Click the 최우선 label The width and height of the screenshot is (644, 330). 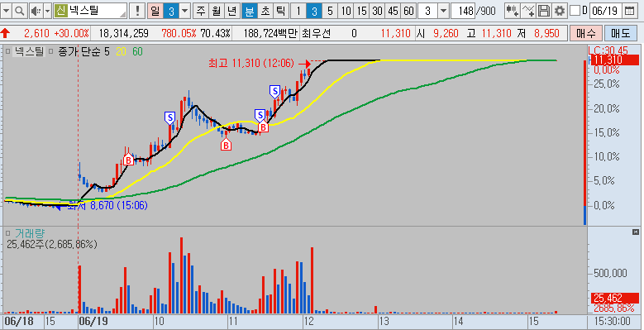[x=316, y=34]
